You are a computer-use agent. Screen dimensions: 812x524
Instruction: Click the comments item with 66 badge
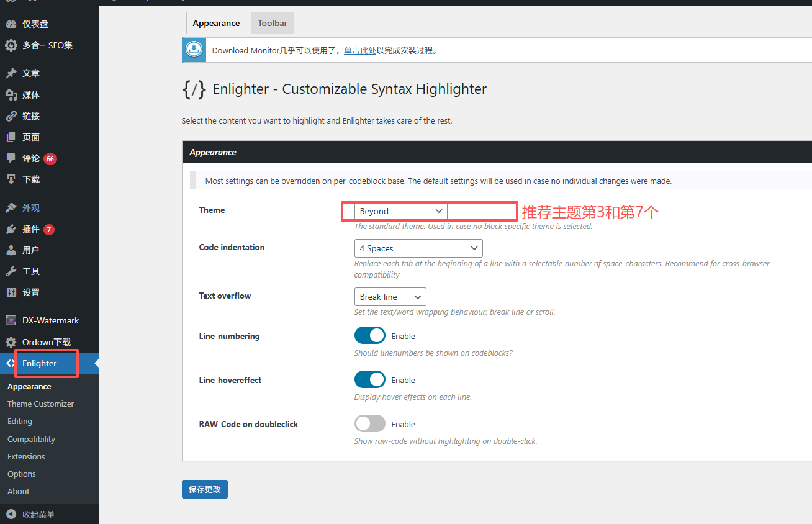pos(31,158)
